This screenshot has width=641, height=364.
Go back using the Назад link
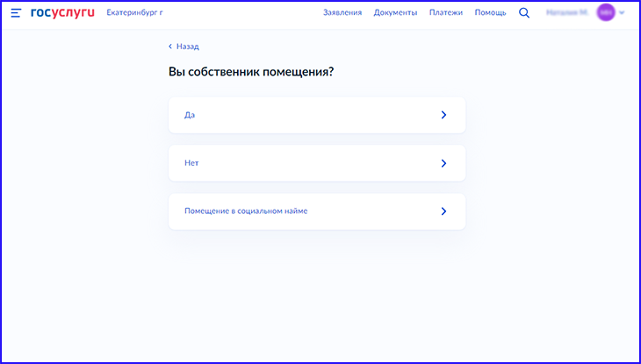coord(188,46)
